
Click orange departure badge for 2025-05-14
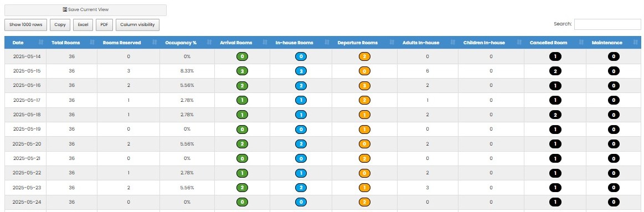pos(364,56)
